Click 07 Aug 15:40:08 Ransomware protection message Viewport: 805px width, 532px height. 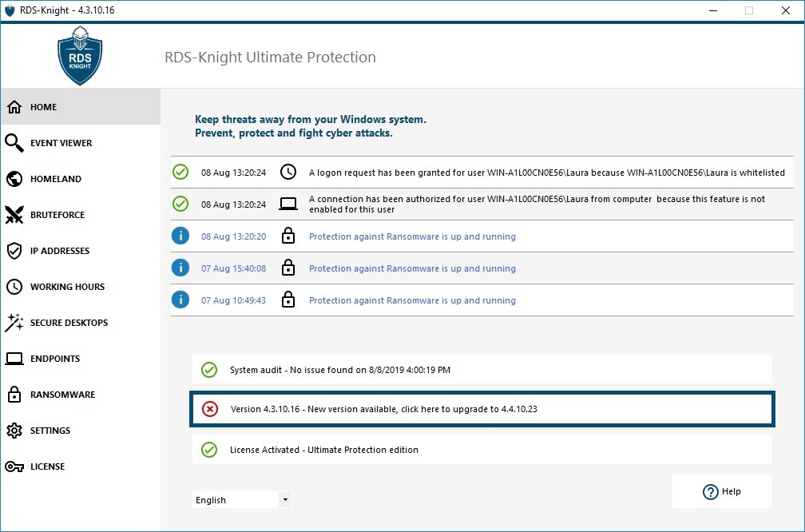[x=412, y=268]
